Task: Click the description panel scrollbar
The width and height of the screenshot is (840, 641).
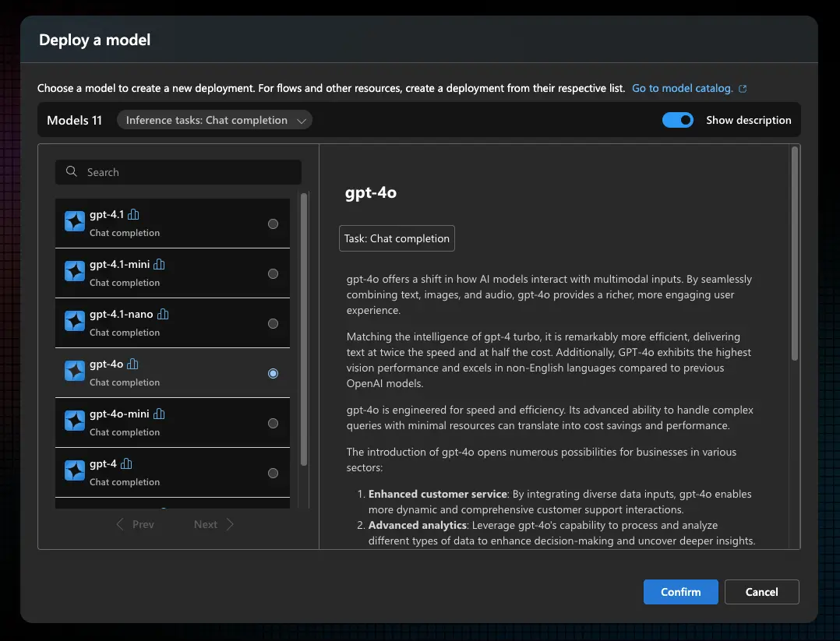Action: point(795,253)
